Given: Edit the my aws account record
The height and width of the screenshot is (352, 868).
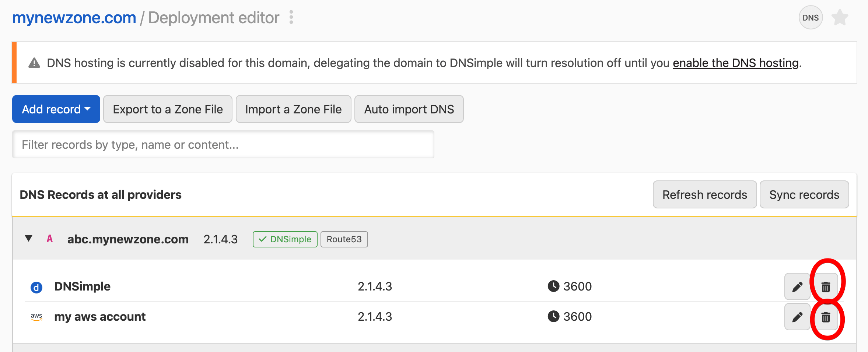Looking at the screenshot, I should pyautogui.click(x=797, y=317).
